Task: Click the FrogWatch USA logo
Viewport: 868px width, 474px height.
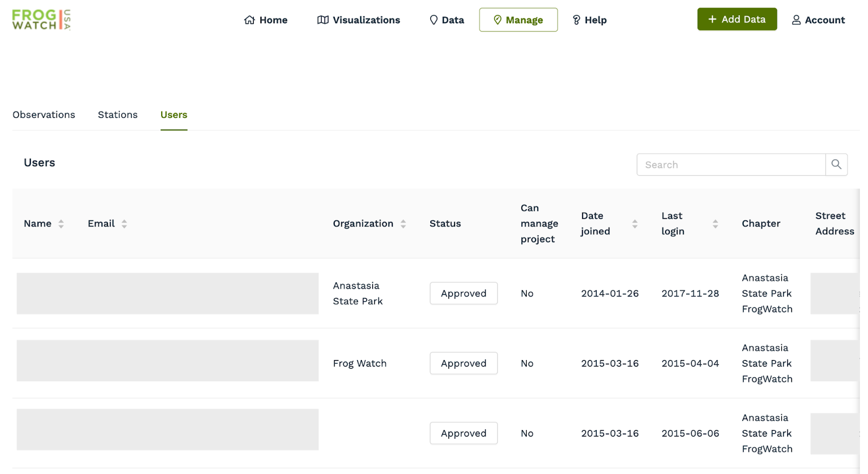Action: (41, 20)
